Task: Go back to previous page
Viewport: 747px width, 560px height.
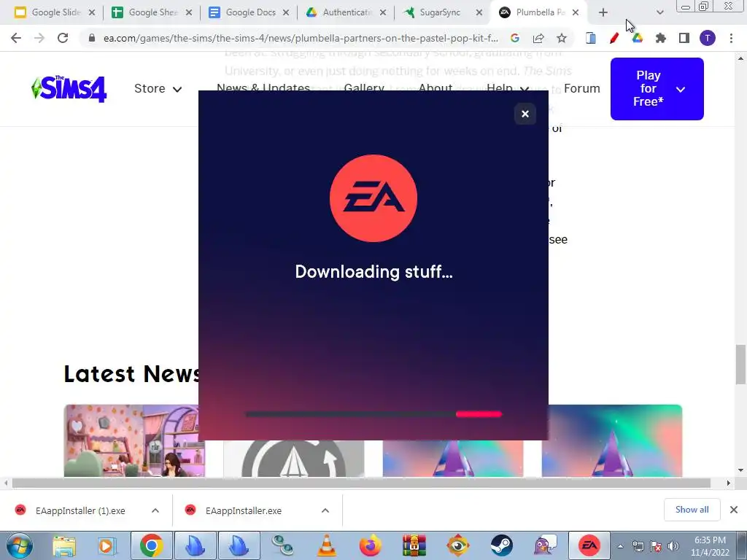Action: (16, 38)
